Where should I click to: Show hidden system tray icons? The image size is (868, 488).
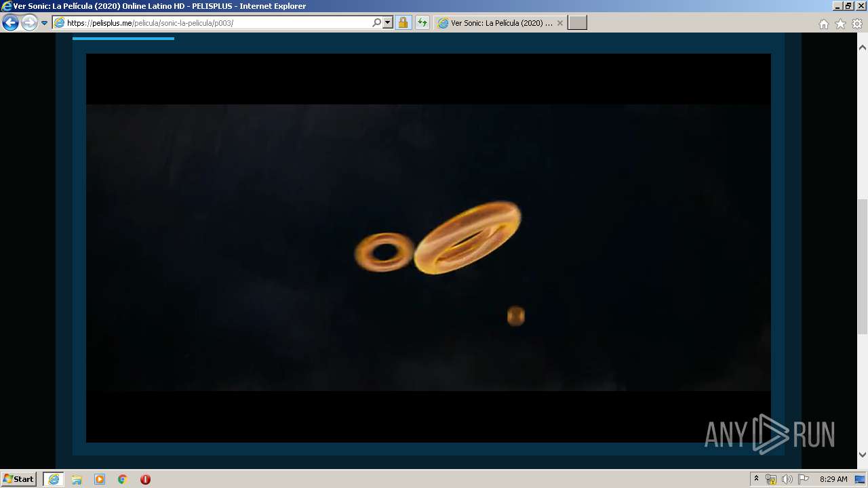[756, 479]
